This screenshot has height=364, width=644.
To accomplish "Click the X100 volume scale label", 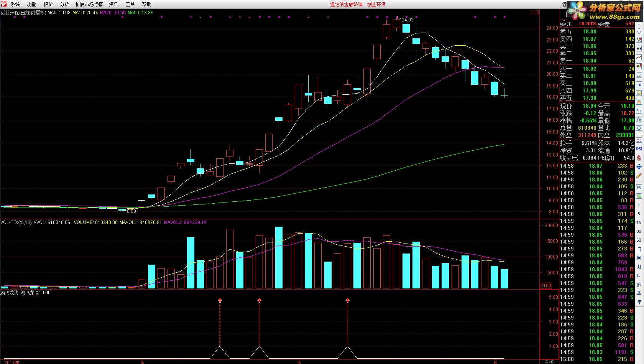I will pos(546,285).
